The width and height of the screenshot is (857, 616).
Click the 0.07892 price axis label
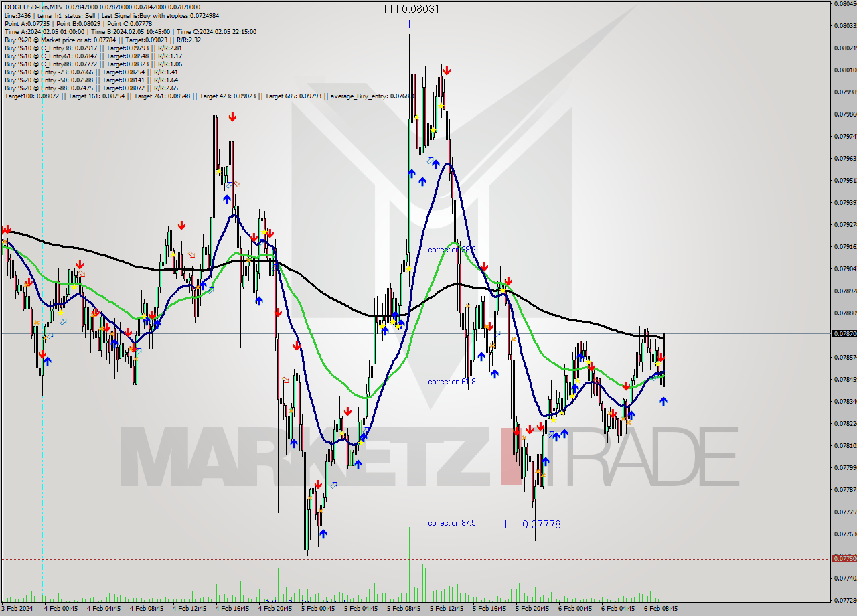tap(844, 291)
